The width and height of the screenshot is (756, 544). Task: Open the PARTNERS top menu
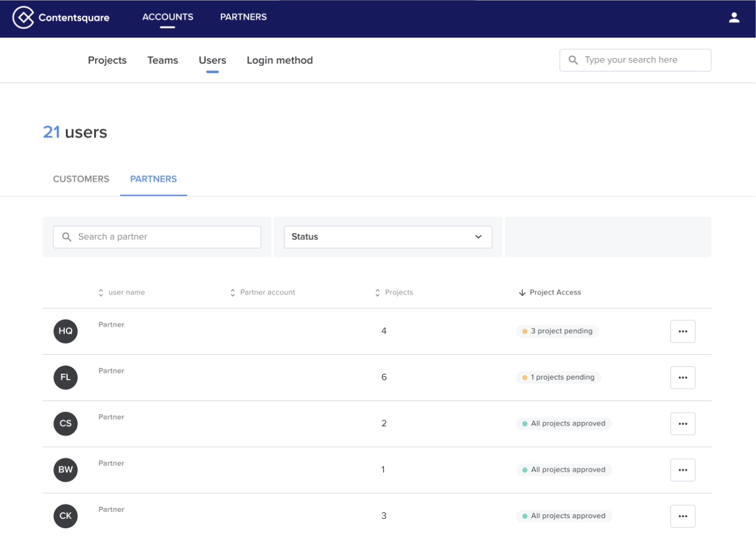[x=243, y=17]
